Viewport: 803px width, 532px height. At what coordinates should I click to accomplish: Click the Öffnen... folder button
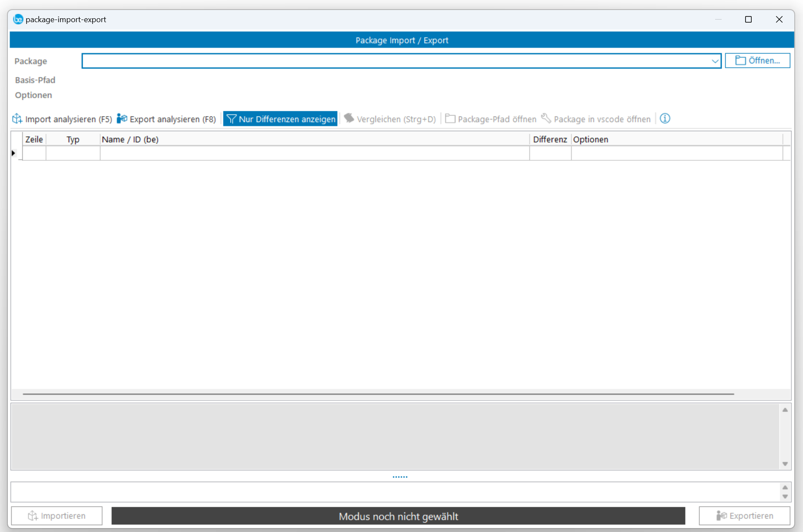(x=757, y=61)
